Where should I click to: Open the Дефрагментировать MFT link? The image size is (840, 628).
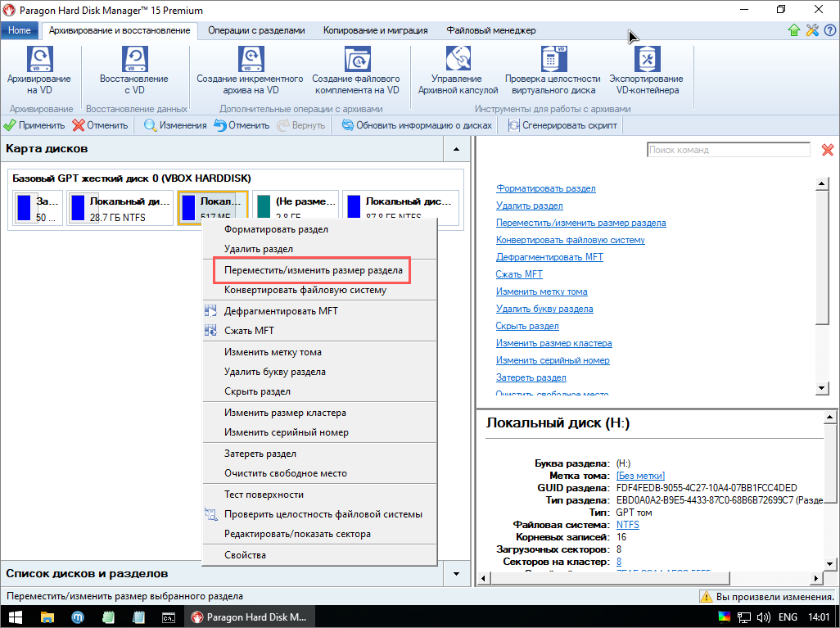pyautogui.click(x=549, y=256)
